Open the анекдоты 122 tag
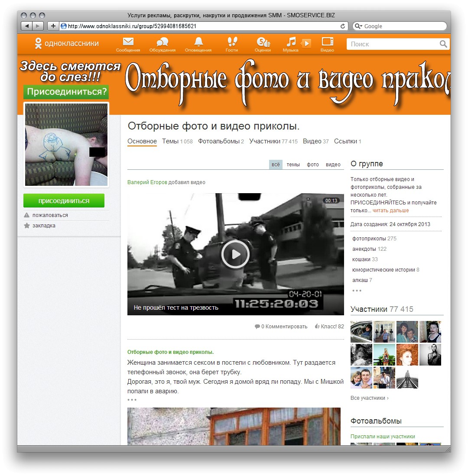Viewport: 468px width, 476px height. [369, 249]
